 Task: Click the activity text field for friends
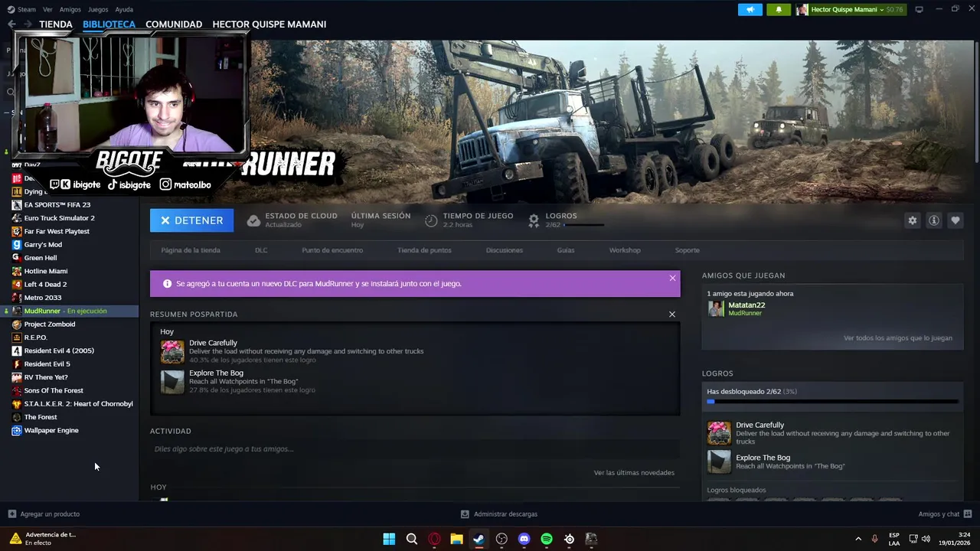tap(415, 448)
